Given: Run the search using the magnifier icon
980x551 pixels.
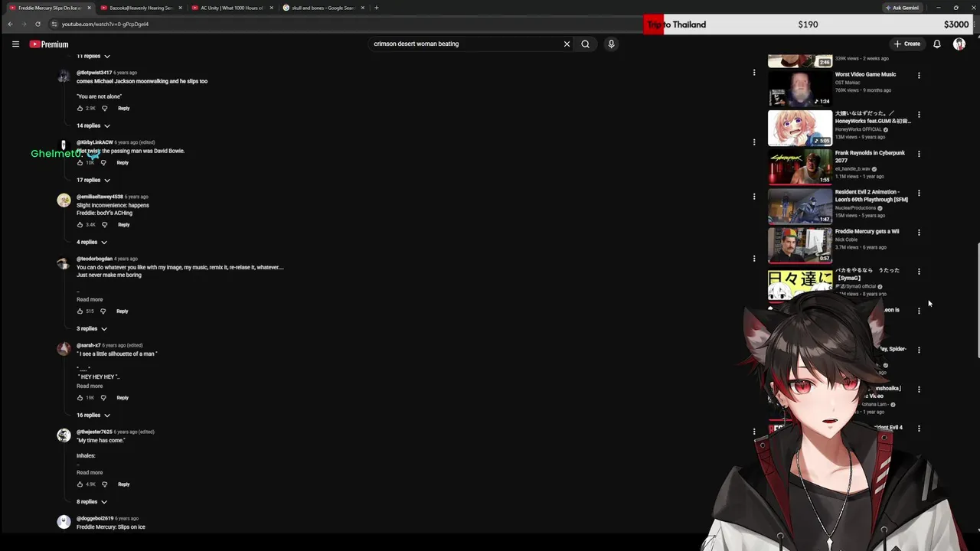Looking at the screenshot, I should [x=585, y=44].
